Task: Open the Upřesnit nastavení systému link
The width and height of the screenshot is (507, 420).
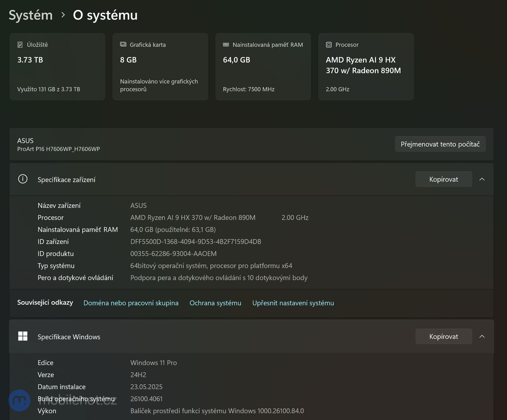Action: click(x=293, y=303)
